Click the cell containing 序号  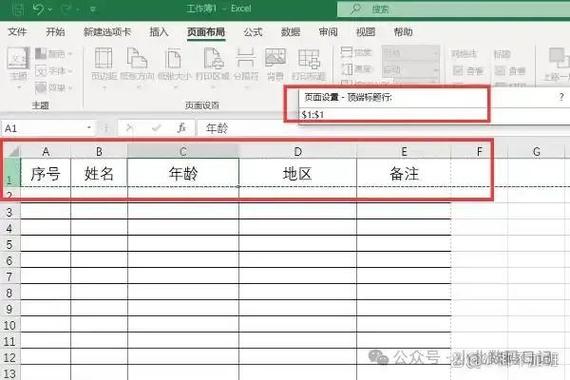click(x=46, y=173)
